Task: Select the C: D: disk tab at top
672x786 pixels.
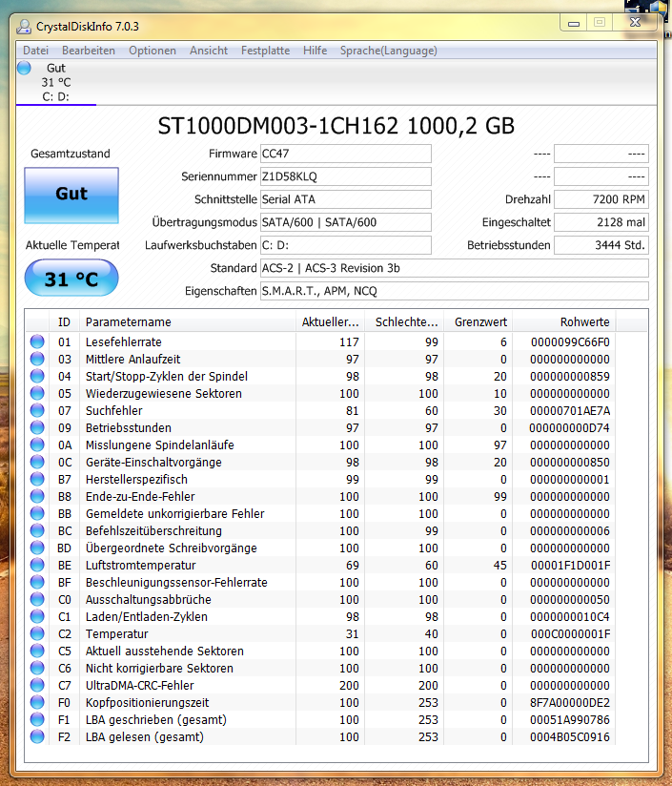Action: click(x=56, y=83)
